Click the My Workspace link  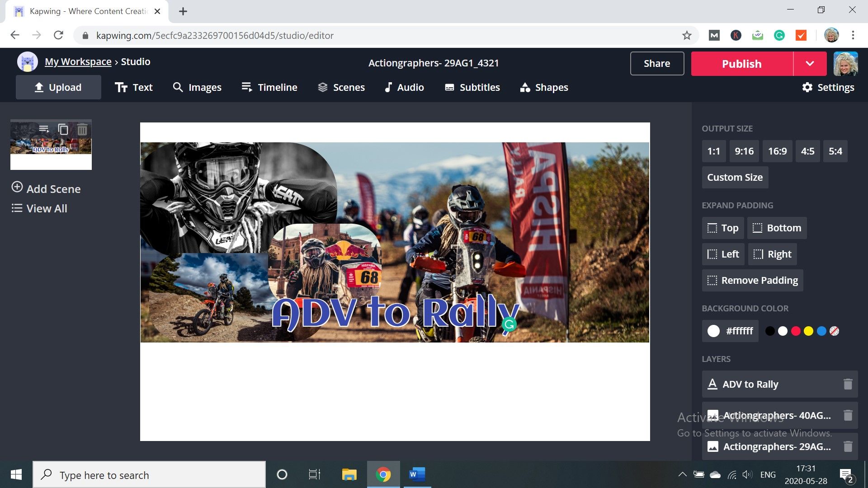coord(78,62)
